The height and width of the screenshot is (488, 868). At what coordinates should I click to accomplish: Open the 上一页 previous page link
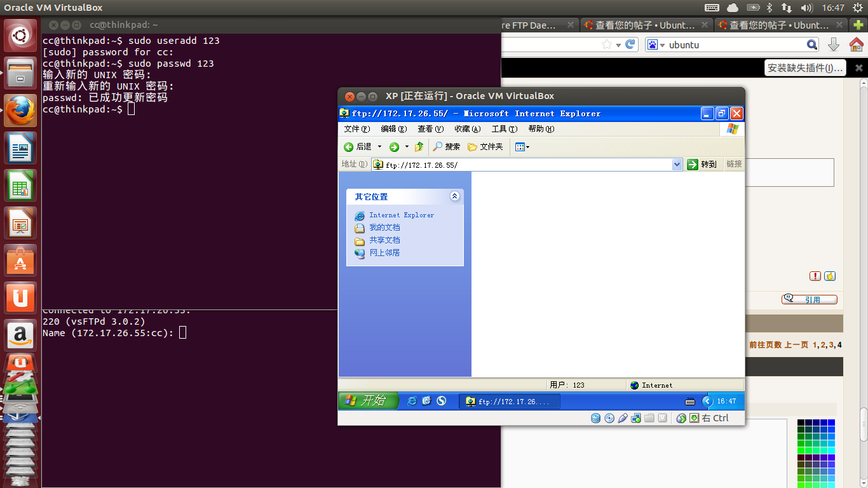coord(796,345)
